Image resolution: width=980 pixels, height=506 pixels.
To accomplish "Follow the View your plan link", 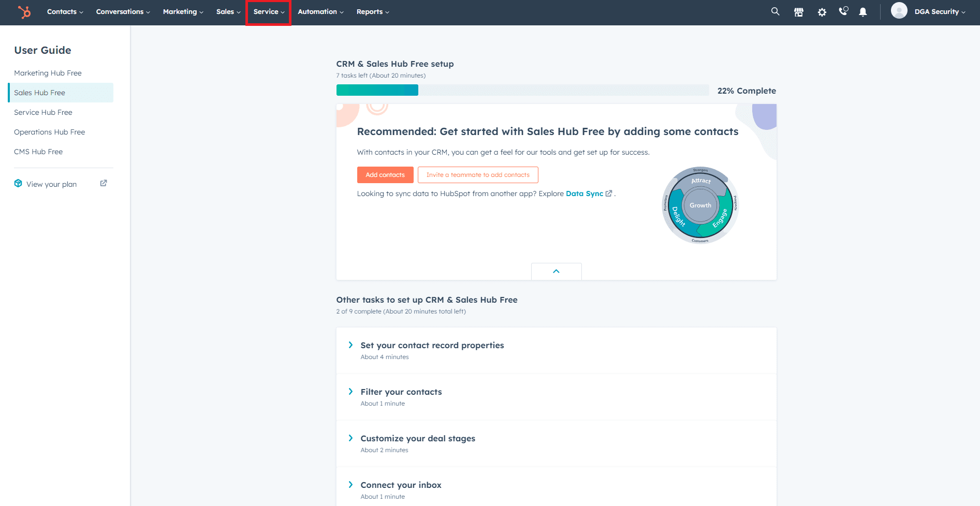I will (51, 184).
